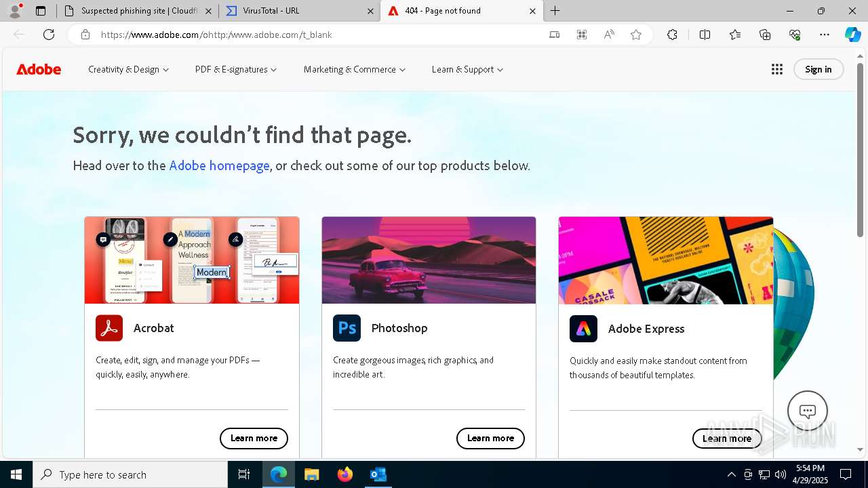Expand the Marketing & Commerce menu

(x=355, y=69)
